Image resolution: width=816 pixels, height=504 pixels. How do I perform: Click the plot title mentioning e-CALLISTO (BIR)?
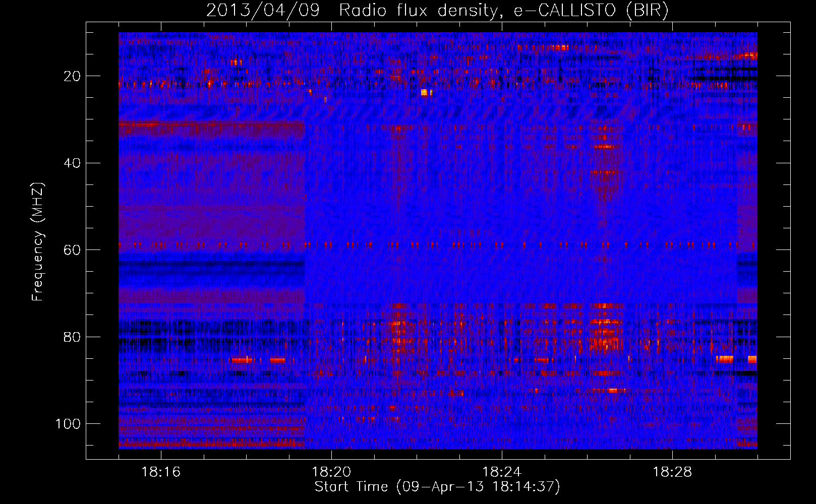(x=437, y=11)
